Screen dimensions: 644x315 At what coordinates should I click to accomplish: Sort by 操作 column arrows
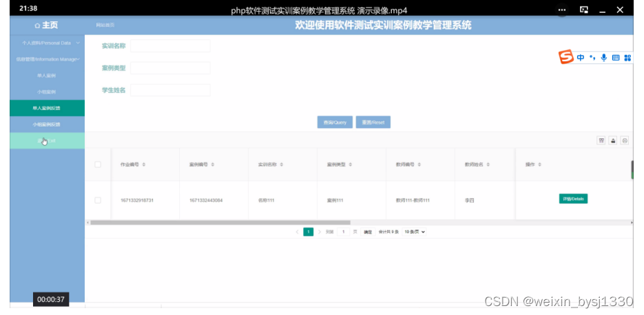click(539, 164)
